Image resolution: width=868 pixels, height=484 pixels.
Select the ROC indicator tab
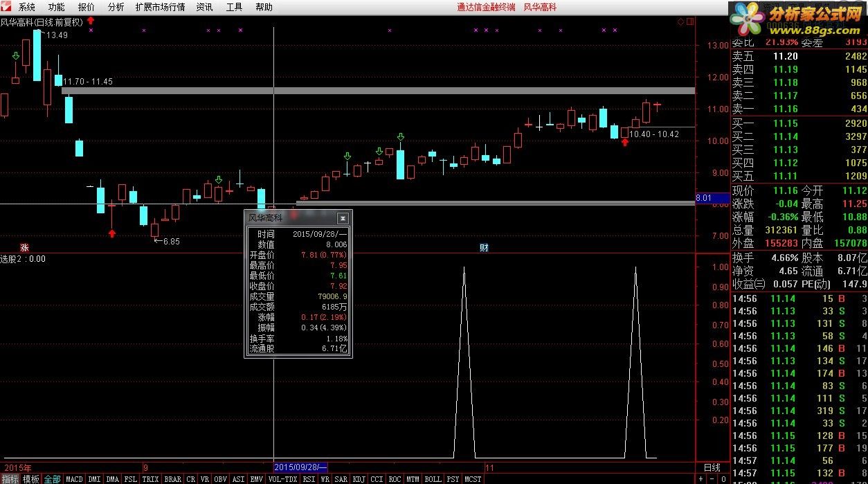[395, 478]
